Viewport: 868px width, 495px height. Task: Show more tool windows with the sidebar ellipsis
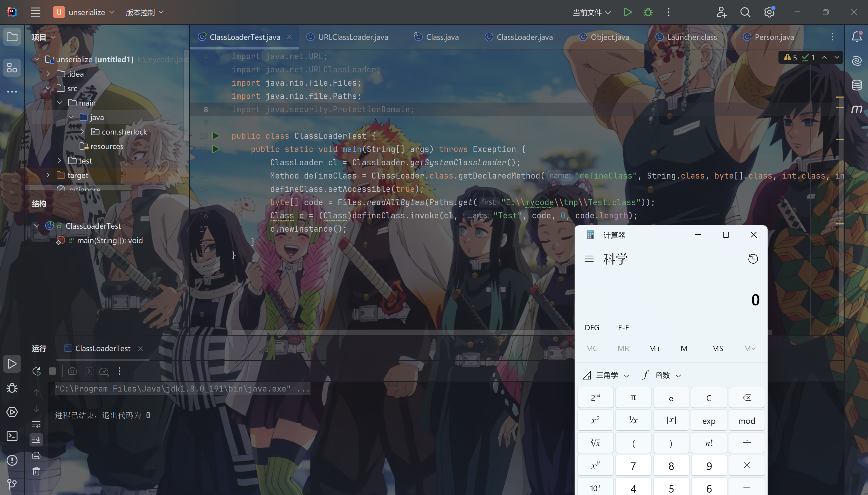tap(12, 91)
